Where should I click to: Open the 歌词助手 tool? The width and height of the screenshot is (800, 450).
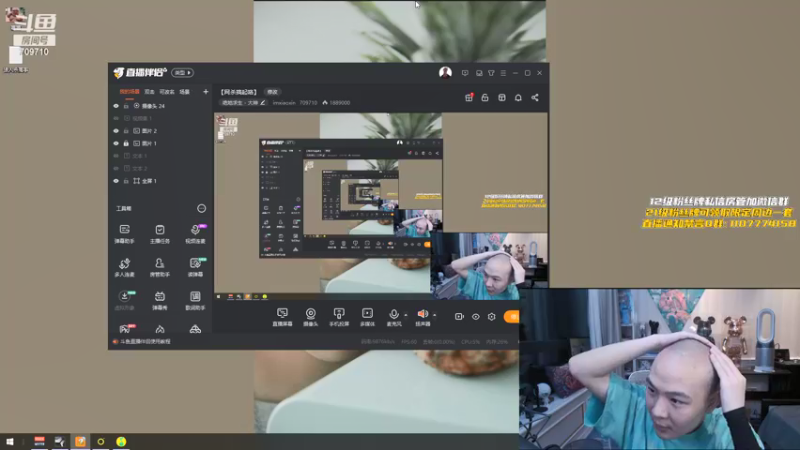(195, 301)
